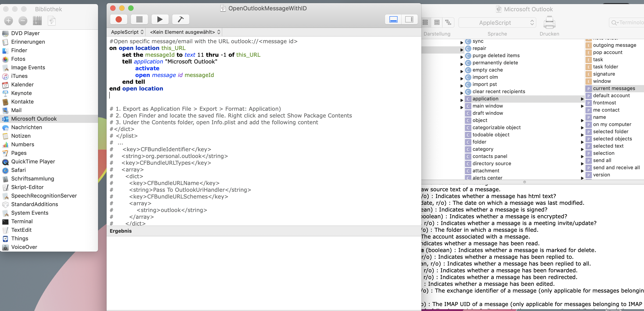The image size is (644, 311).
Task: Run the script with Play button
Action: [160, 19]
